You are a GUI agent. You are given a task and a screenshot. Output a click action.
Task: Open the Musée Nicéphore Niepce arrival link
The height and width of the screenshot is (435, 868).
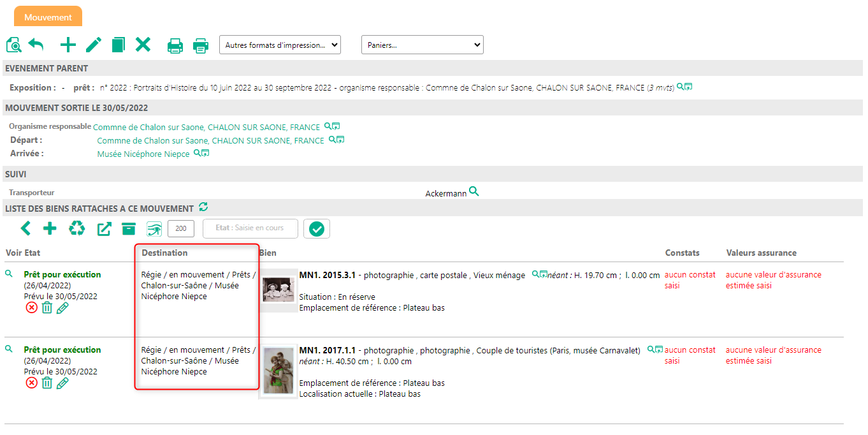[x=143, y=154]
